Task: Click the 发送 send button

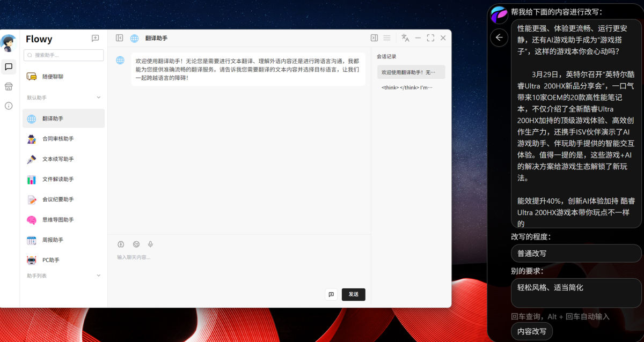Action: click(x=353, y=294)
